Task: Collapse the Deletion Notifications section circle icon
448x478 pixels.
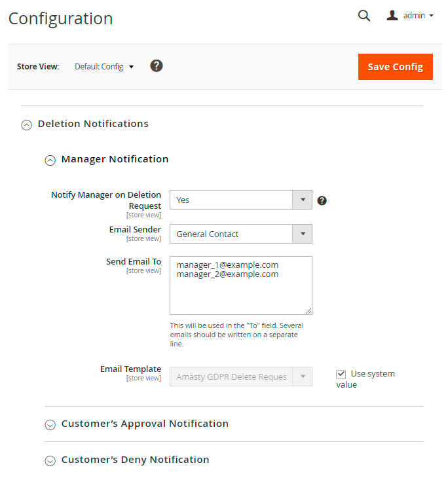Action: tap(26, 124)
